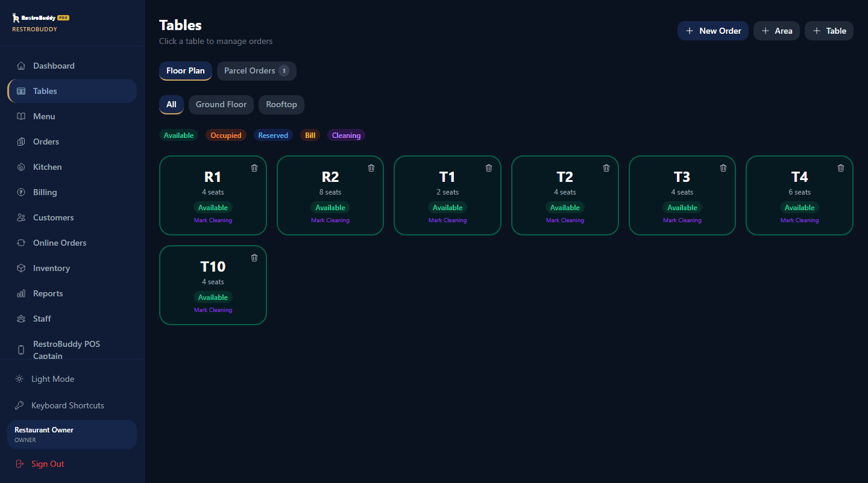This screenshot has height=483, width=868.
Task: Delete table T4 with the trash icon
Action: tap(841, 168)
